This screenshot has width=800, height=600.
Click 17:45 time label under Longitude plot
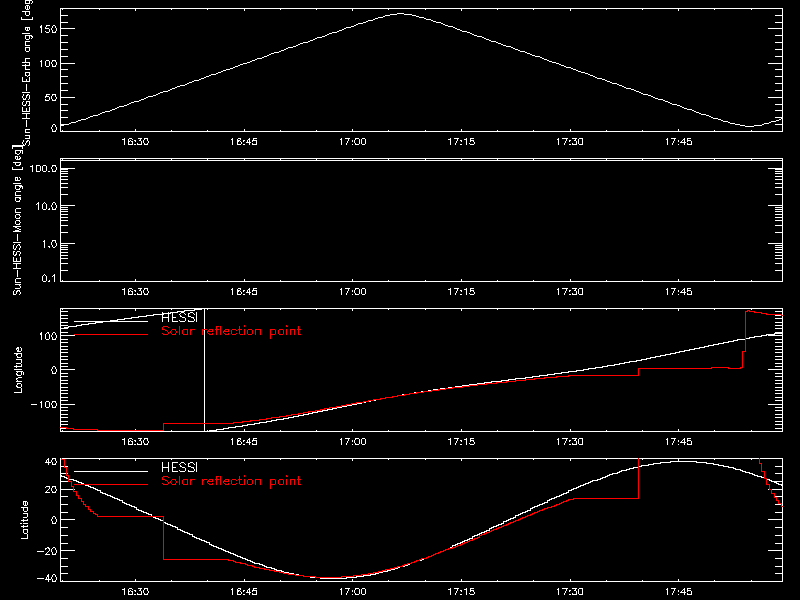tap(679, 441)
